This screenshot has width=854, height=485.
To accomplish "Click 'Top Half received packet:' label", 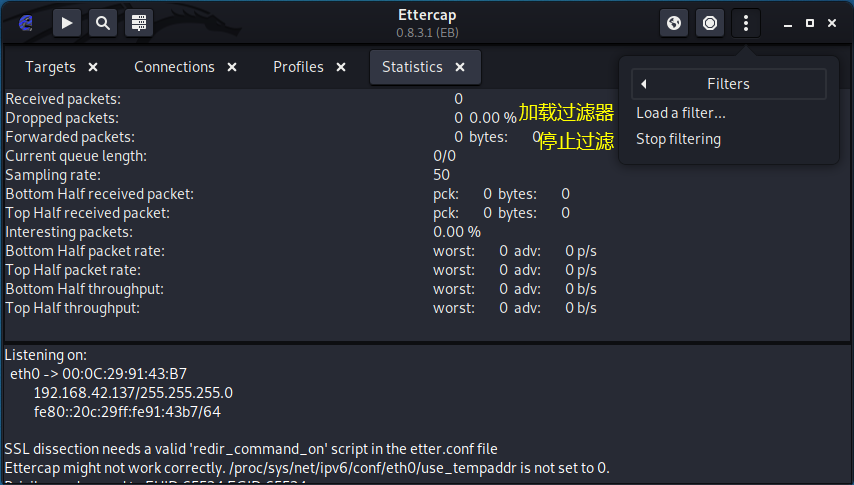I will pos(88,213).
